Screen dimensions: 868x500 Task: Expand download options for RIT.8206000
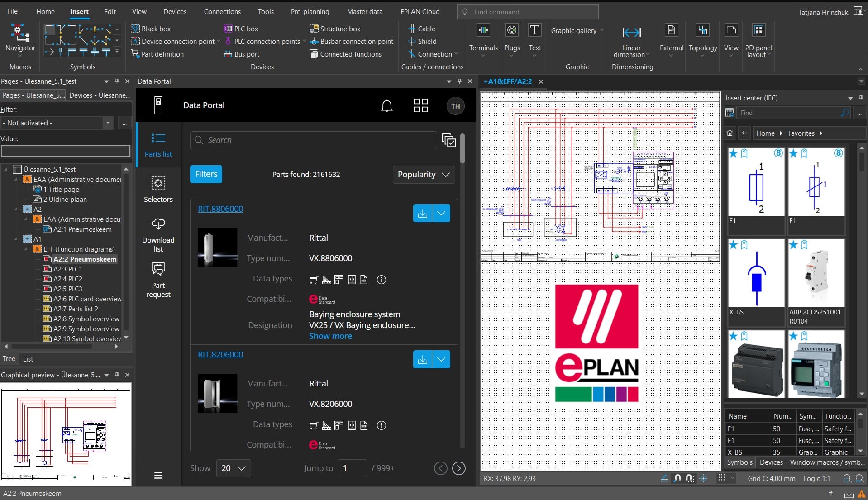(x=441, y=359)
